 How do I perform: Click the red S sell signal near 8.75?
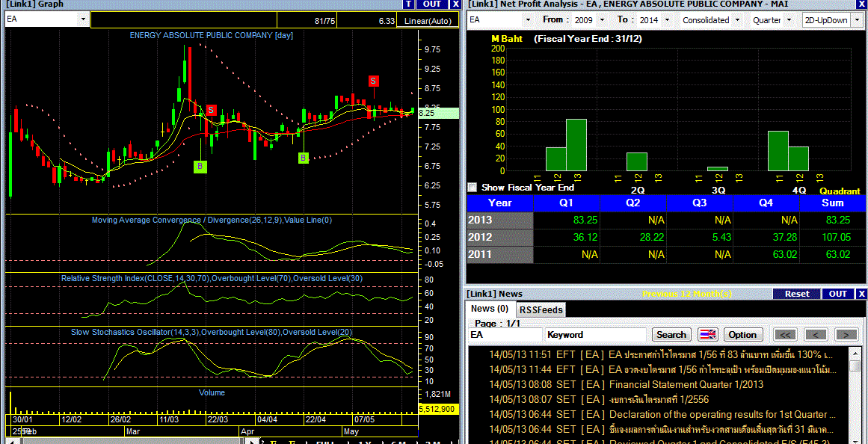[x=374, y=81]
